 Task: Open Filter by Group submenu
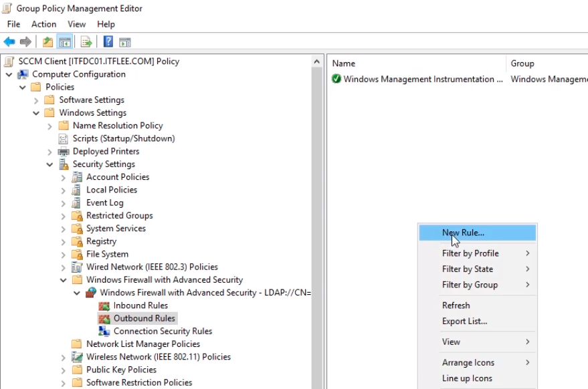[x=478, y=285]
